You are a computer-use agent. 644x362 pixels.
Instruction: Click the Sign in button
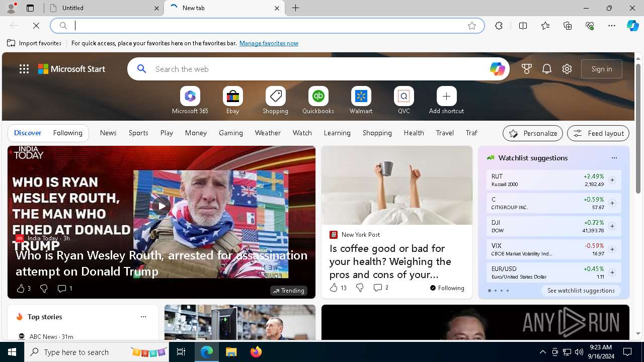(x=602, y=69)
